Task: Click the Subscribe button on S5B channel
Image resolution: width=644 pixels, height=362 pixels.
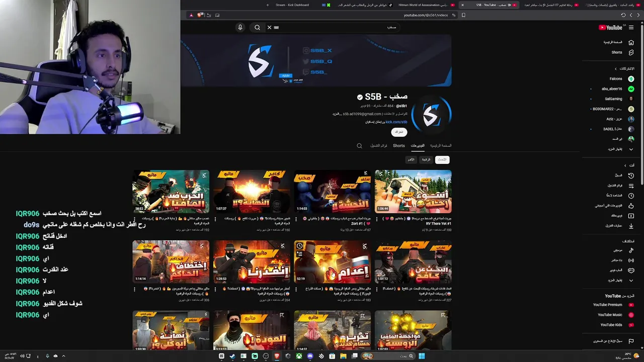Action: [x=399, y=132]
